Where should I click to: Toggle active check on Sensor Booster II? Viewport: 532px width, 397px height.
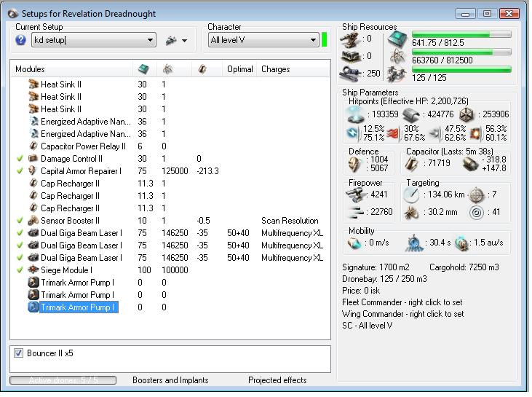[x=20, y=221]
